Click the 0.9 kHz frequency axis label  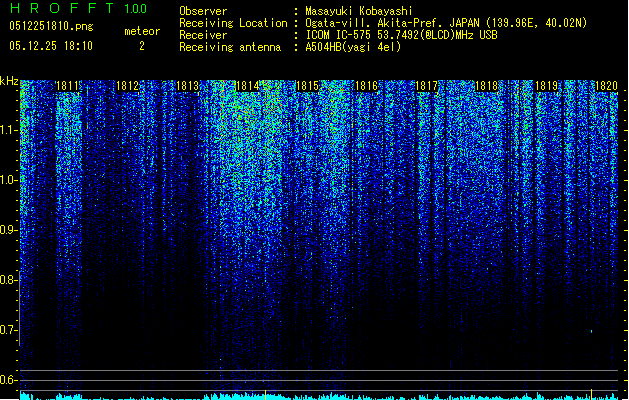click(8, 230)
